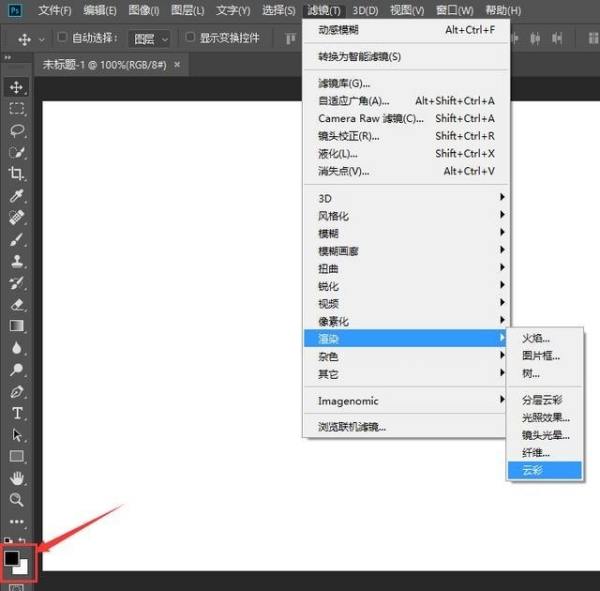Choose 镜头光晕... render filter
The width and height of the screenshot is (600, 591).
point(545,435)
